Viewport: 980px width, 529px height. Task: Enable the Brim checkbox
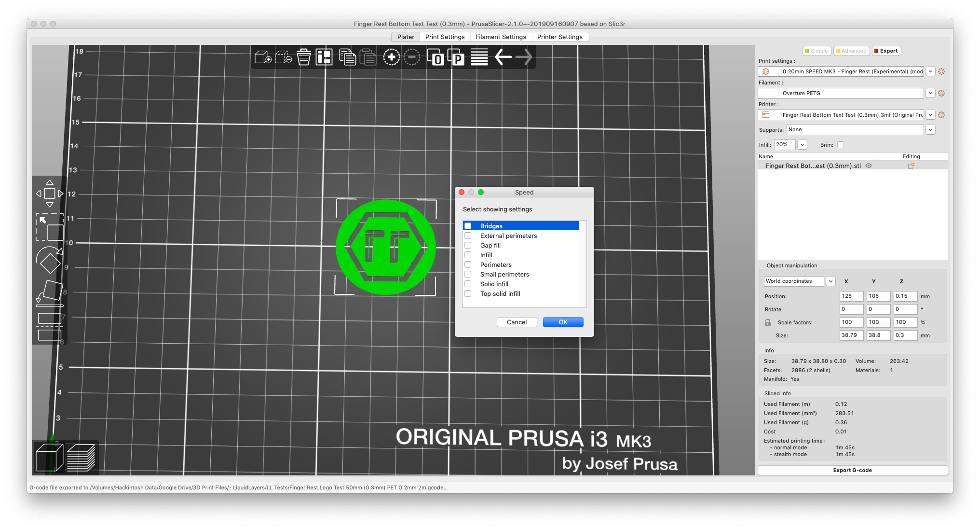pyautogui.click(x=841, y=145)
